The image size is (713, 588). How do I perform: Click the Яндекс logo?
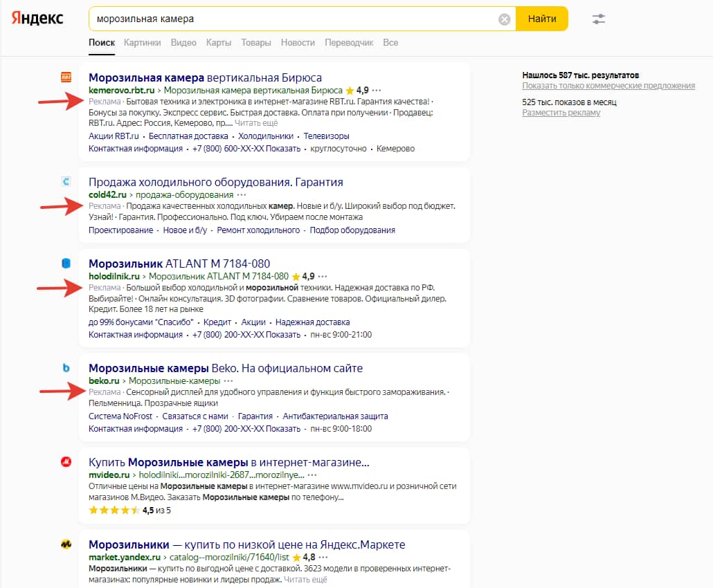click(x=37, y=18)
